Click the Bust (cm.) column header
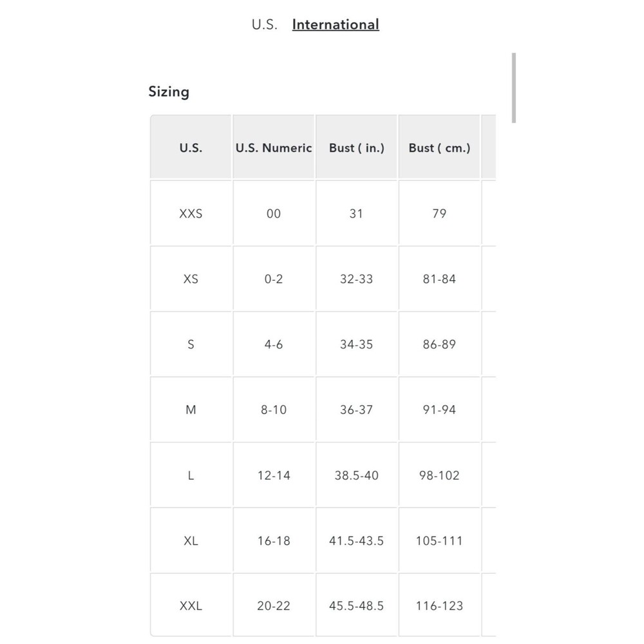The height and width of the screenshot is (644, 644). (439, 147)
